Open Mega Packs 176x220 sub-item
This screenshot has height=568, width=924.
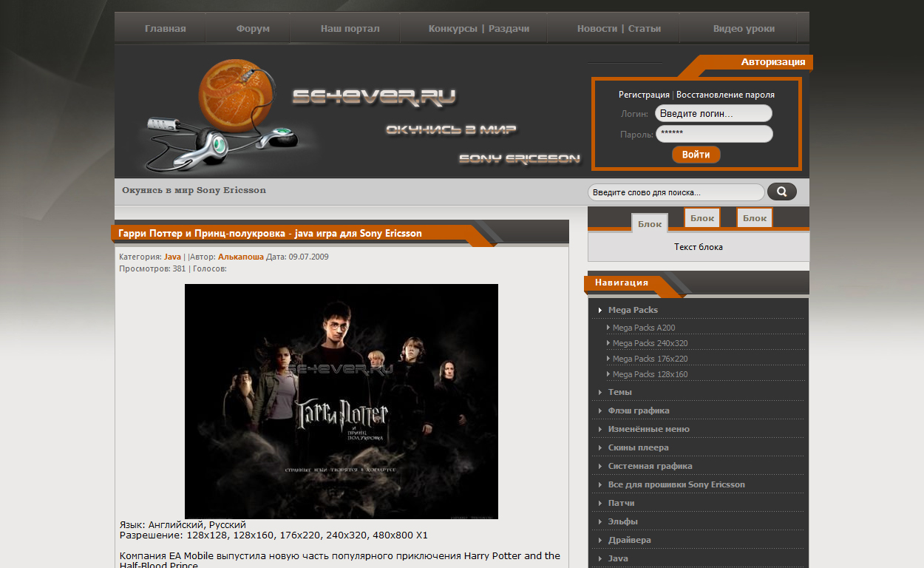[x=650, y=359]
